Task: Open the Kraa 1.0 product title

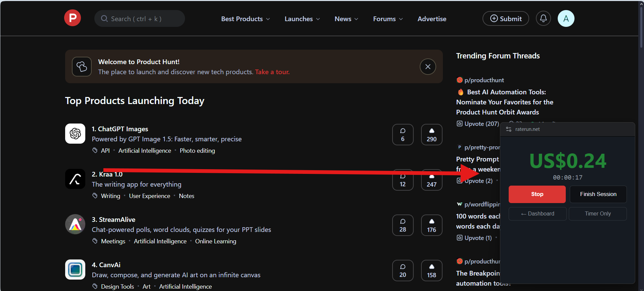Action: click(107, 174)
